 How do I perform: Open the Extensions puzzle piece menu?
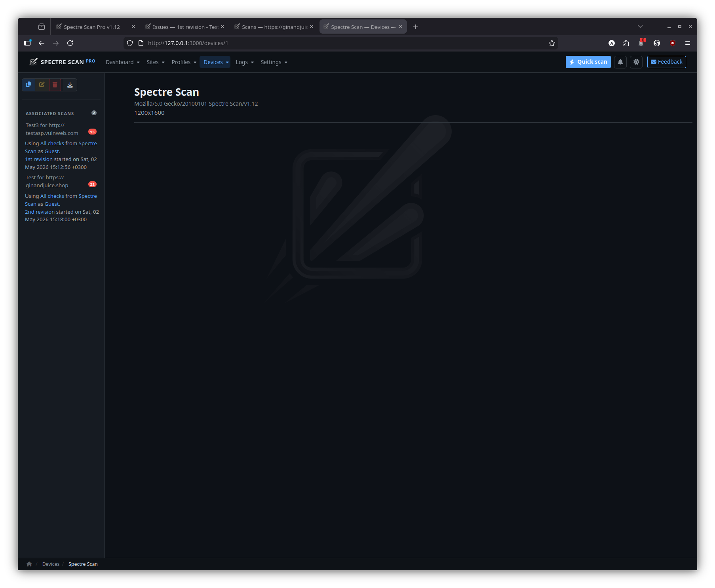pos(626,43)
